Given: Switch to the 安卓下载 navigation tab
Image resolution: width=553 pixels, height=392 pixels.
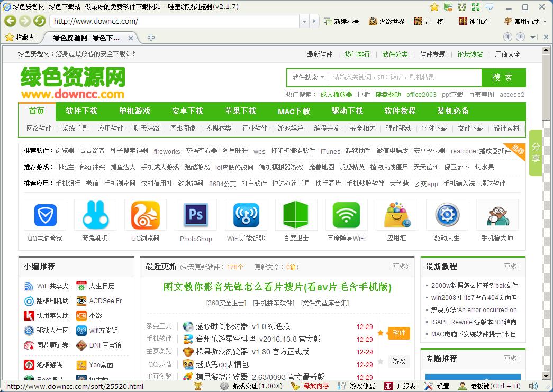Looking at the screenshot, I should pos(187,112).
